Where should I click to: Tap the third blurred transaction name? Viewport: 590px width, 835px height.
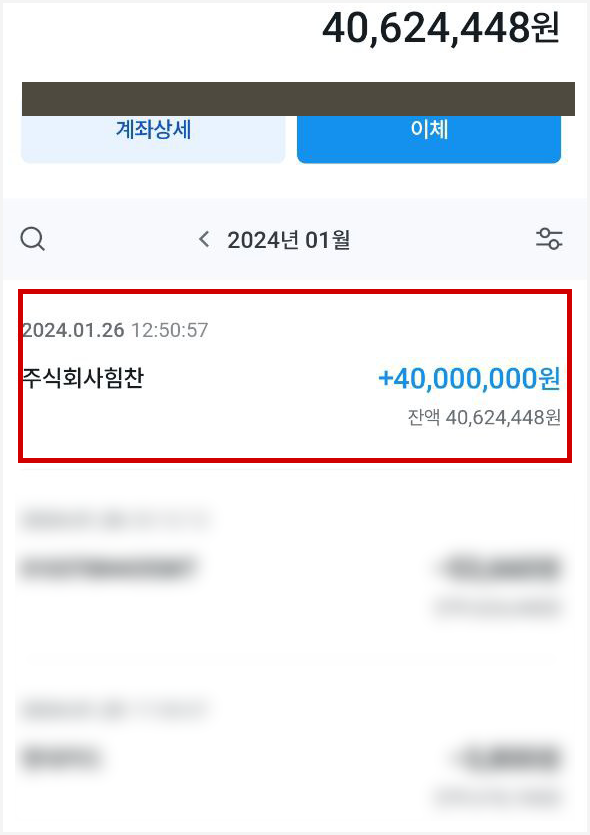pos(61,758)
